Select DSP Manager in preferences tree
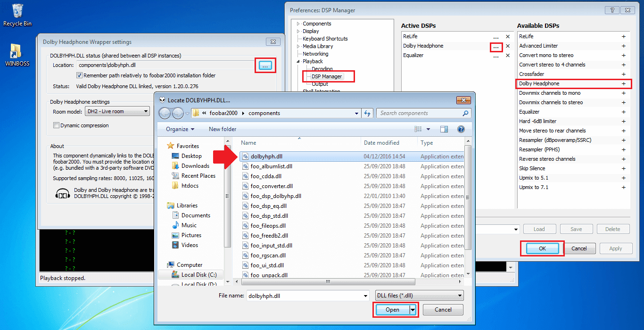Image resolution: width=644 pixels, height=330 pixels. coord(326,76)
